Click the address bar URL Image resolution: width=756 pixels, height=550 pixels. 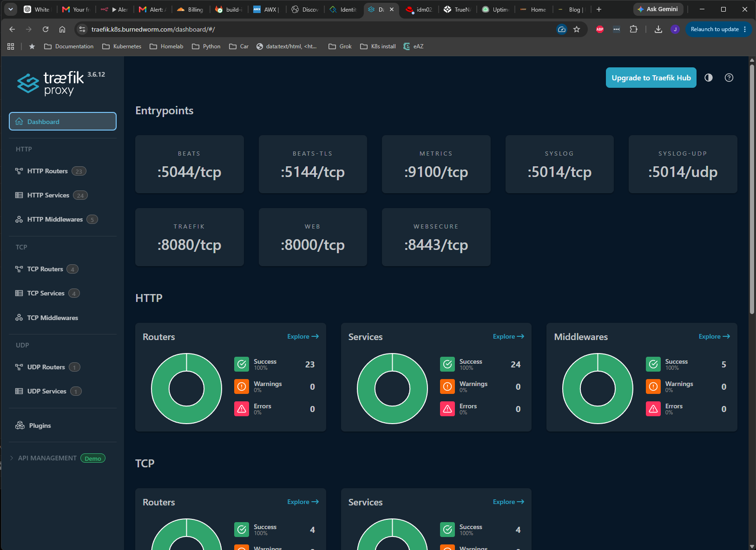pyautogui.click(x=153, y=29)
